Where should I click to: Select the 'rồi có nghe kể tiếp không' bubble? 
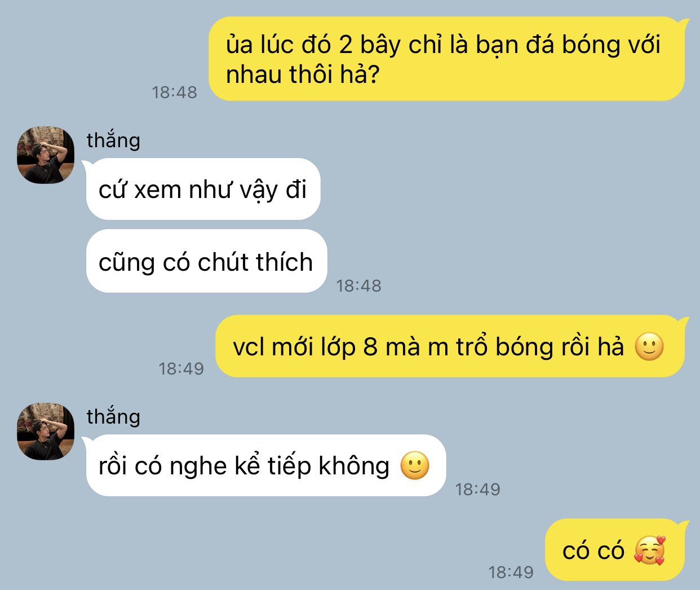(265, 465)
